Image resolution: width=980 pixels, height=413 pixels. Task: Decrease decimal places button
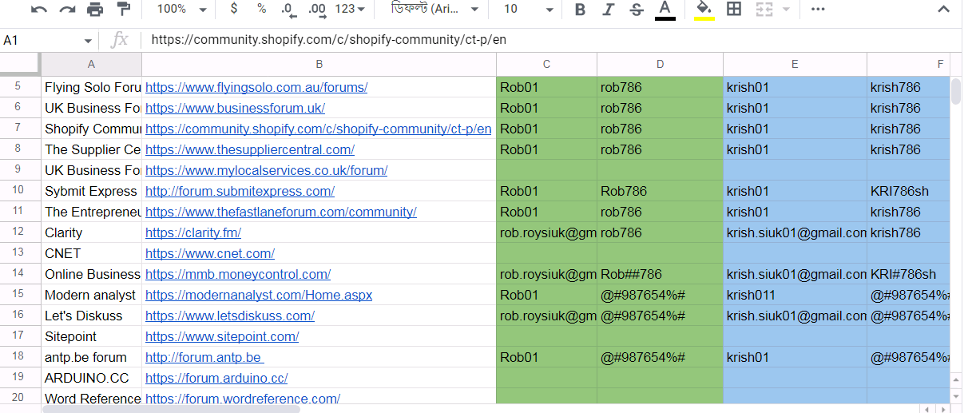(x=288, y=10)
